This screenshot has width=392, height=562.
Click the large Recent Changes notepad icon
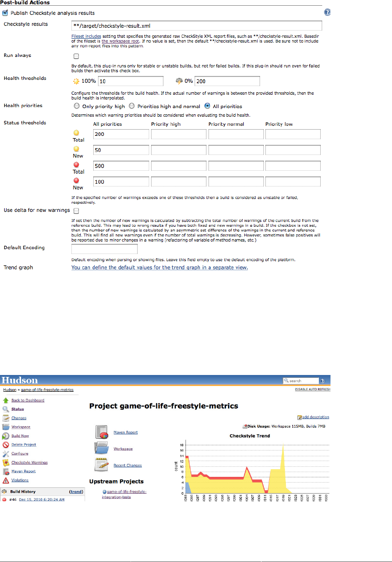102,464
